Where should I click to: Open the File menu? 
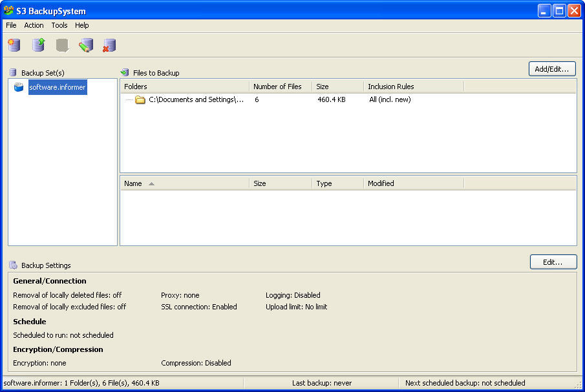point(10,25)
